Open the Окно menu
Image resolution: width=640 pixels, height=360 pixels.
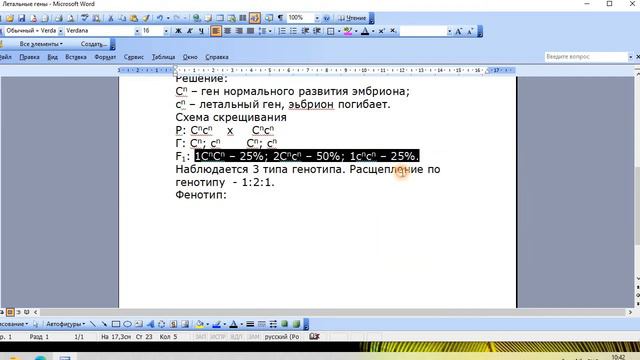(190, 57)
